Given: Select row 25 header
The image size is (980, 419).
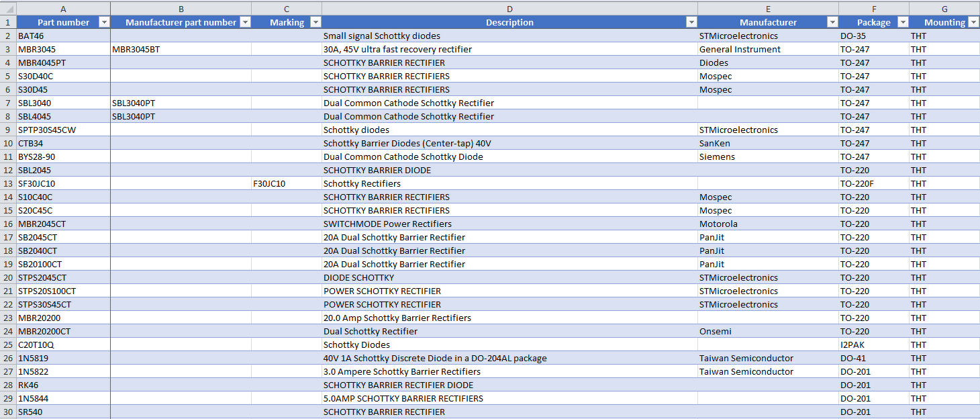Looking at the screenshot, I should coord(8,344).
